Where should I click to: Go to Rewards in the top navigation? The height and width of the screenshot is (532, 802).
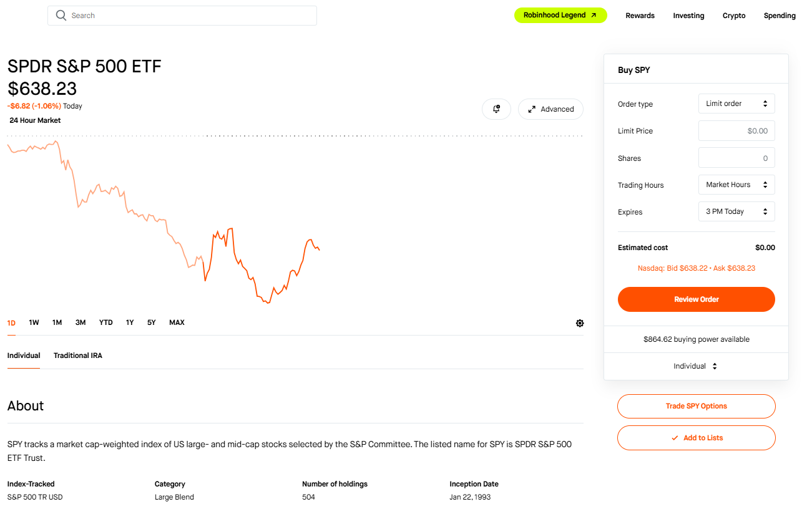tap(640, 15)
